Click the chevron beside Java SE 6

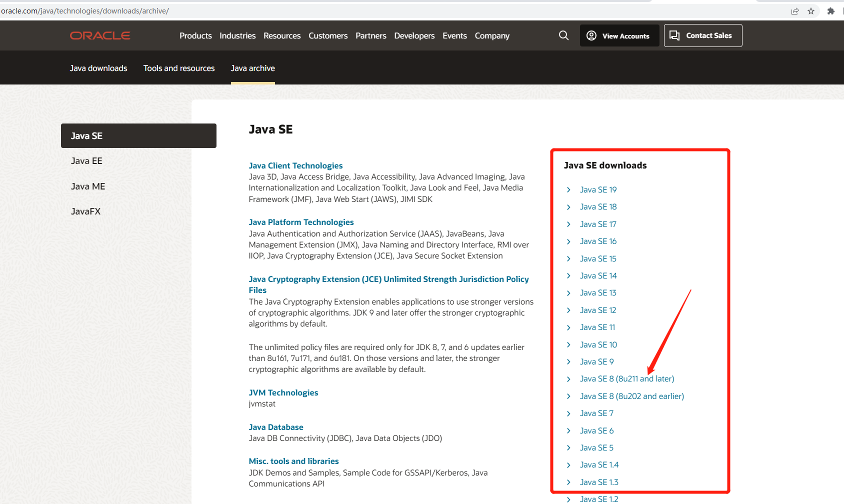pos(568,431)
